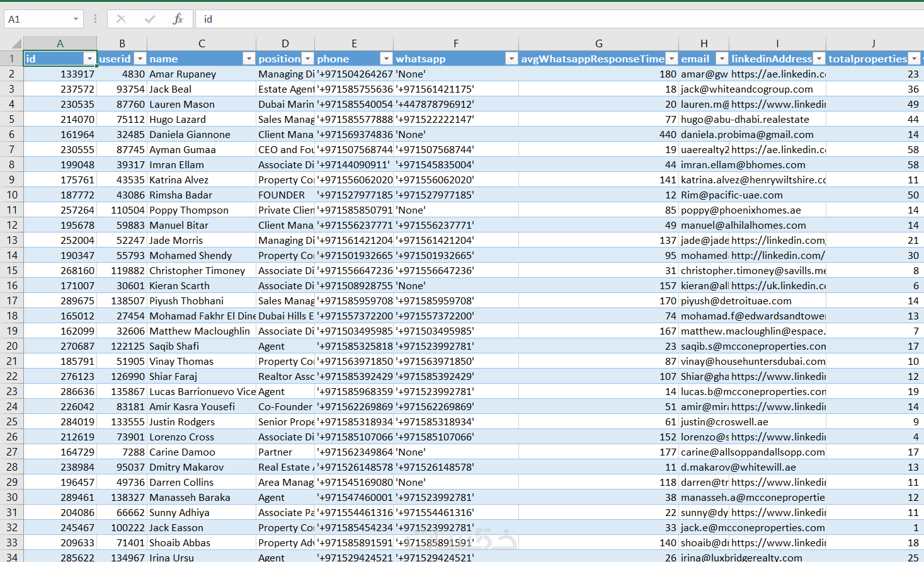Select the name cell Lauren Mason
The height and width of the screenshot is (562, 924).
[x=202, y=104]
